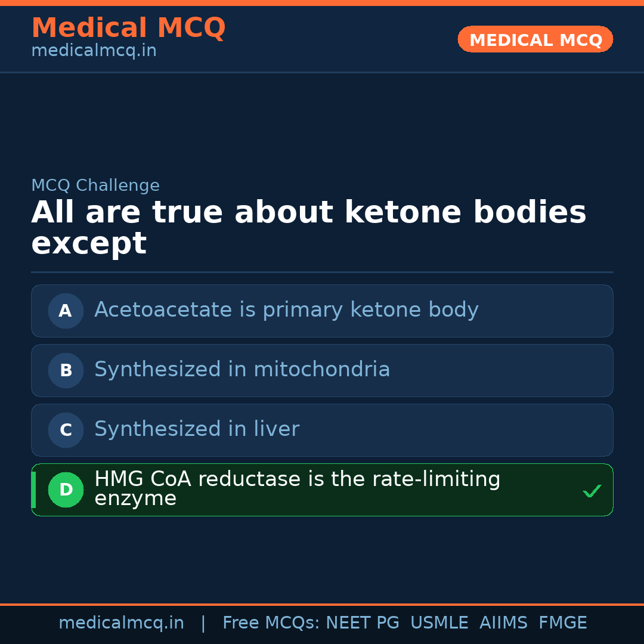Click the 'Medical MCQ' header title
Image resolution: width=644 pixels, height=644 pixels.
point(128,28)
